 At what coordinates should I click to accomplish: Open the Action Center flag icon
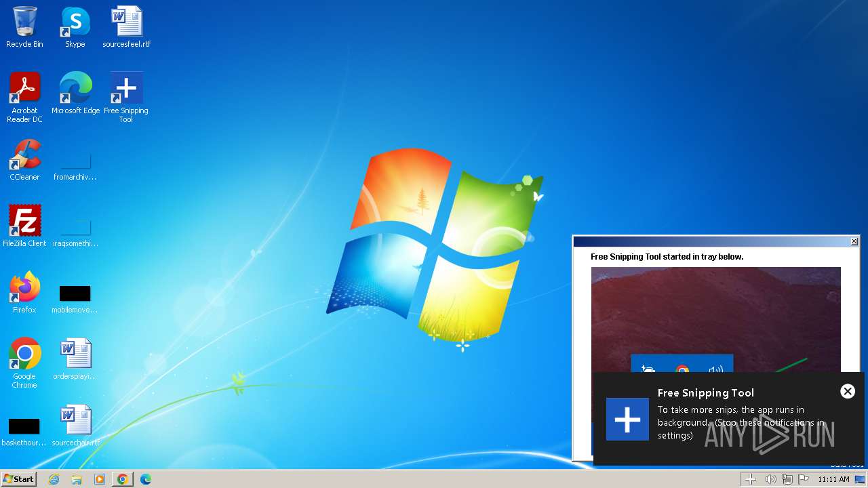804,479
